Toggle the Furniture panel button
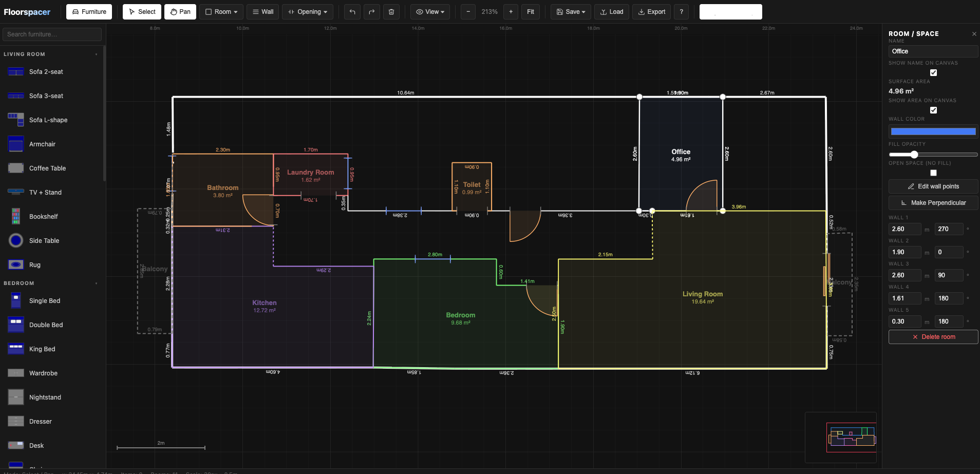Viewport: 980px width, 474px height. [x=89, y=12]
